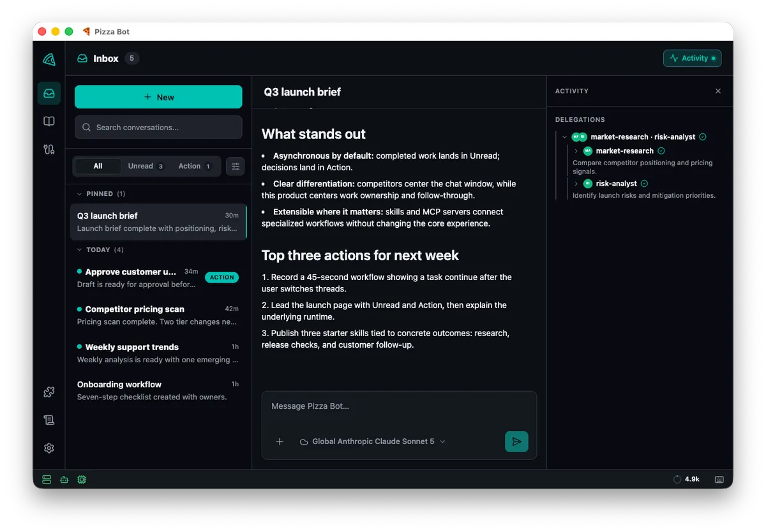Toggle the Activity panel button
Viewport: 766px width, 532px height.
click(693, 58)
